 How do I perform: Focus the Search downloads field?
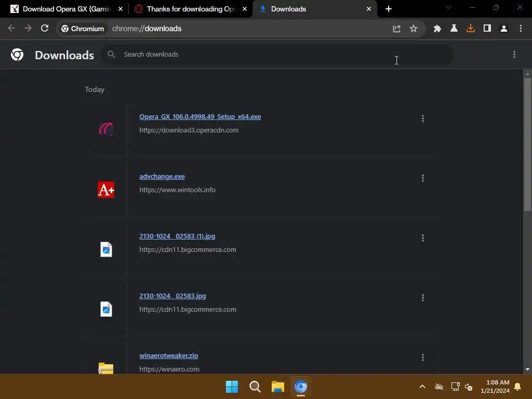coord(277,54)
